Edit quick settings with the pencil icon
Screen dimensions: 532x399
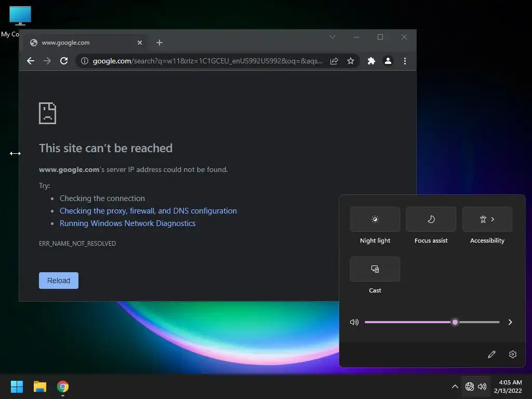click(x=491, y=354)
